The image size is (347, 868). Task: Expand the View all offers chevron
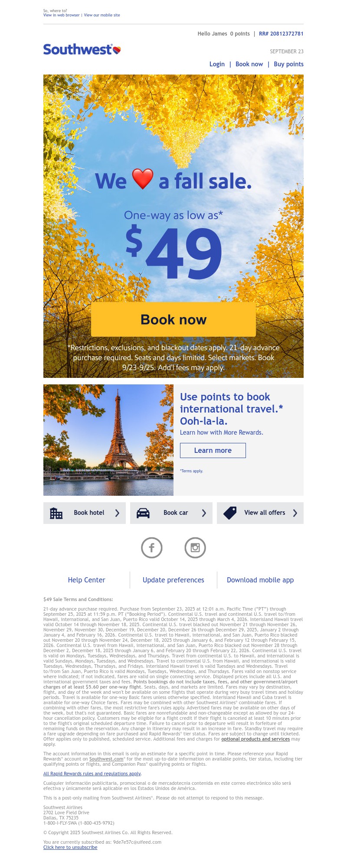click(x=295, y=513)
